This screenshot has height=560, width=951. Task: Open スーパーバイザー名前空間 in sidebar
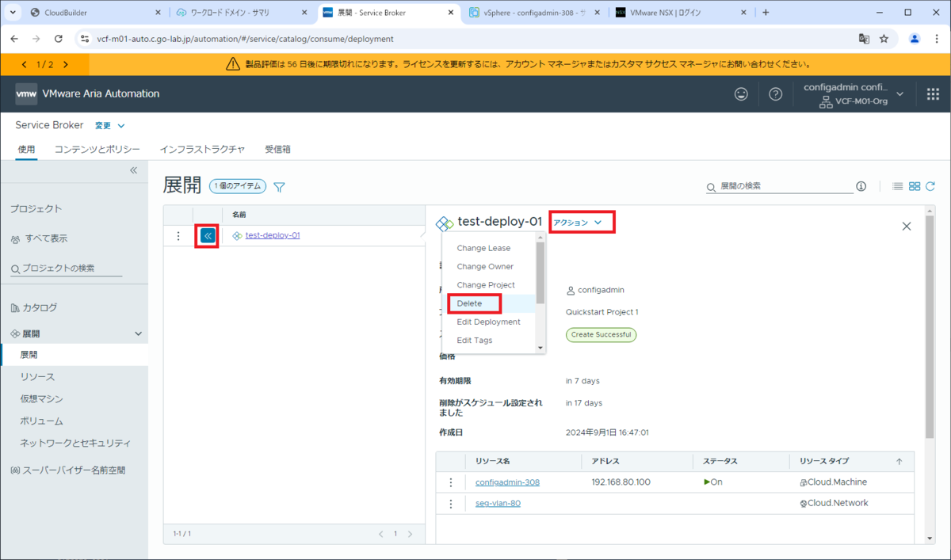pyautogui.click(x=72, y=470)
